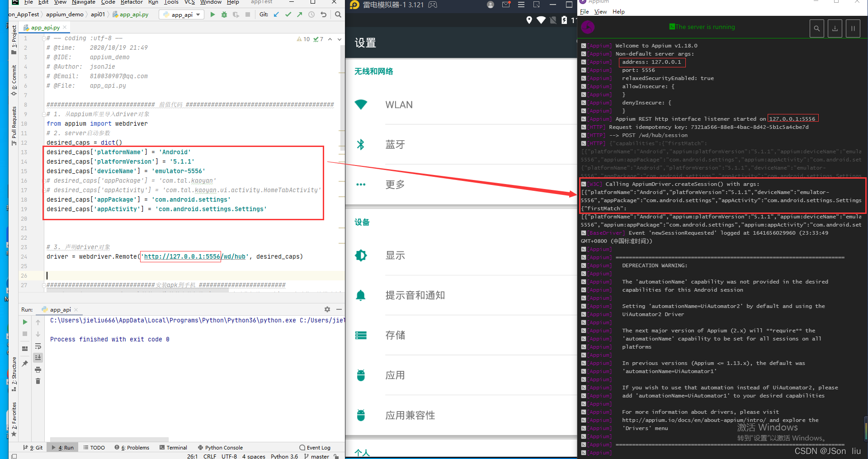Open Run panel settings gear
The image size is (868, 459).
click(327, 309)
